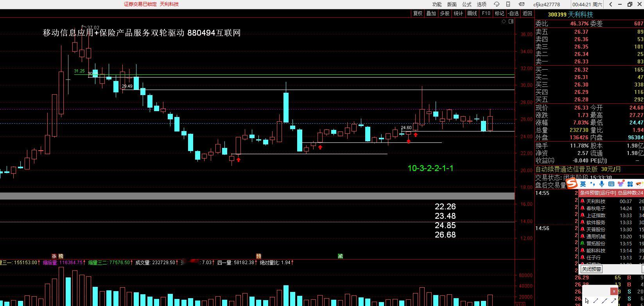The height and width of the screenshot is (306, 644).
Task: Click the bell icon beside 上证指数 alert
Action: [x=582, y=216]
